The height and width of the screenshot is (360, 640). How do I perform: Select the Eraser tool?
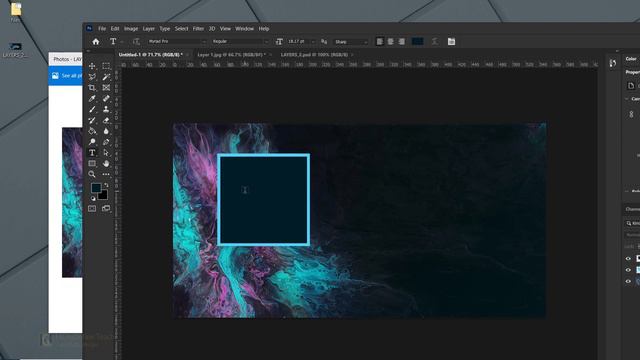coord(106,120)
